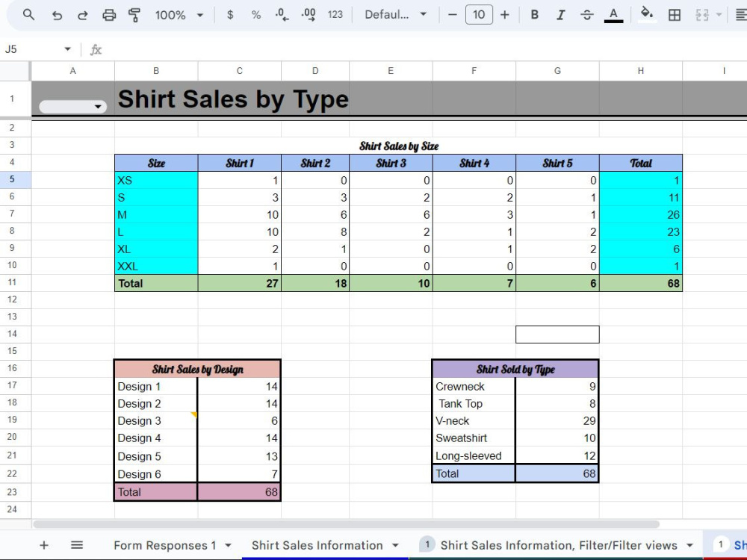
Task: Select Shirt Sales Information tab
Action: click(317, 545)
